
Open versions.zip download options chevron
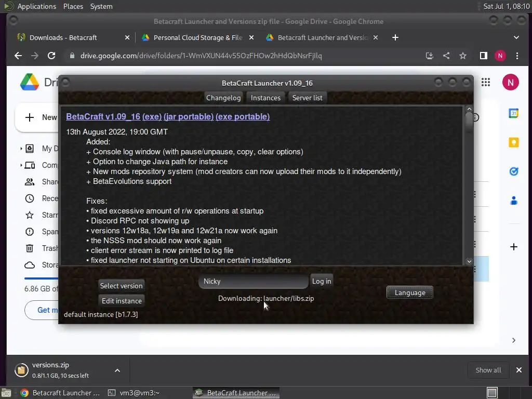tap(117, 370)
